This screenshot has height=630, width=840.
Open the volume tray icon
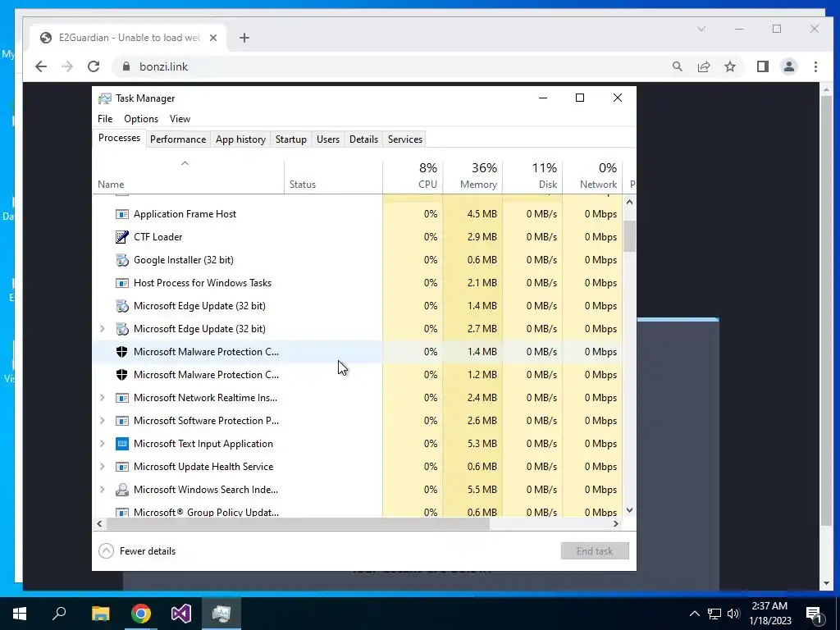[733, 614]
